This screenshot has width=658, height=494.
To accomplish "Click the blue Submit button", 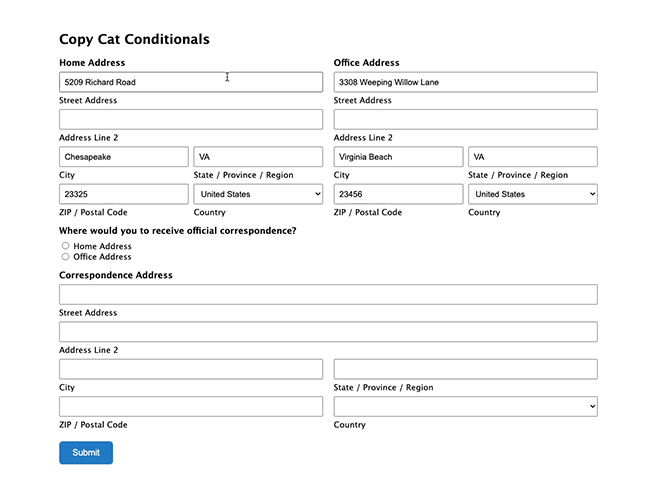I will (x=86, y=452).
